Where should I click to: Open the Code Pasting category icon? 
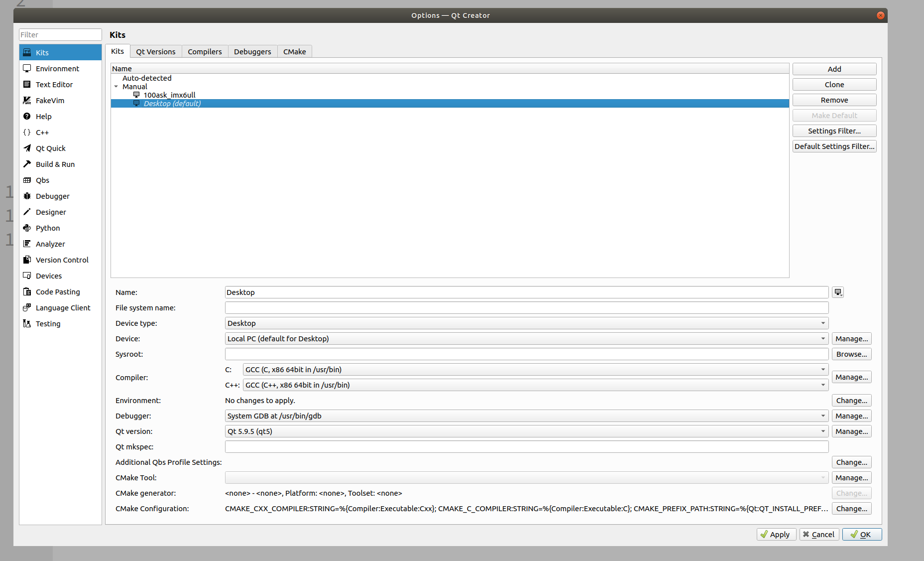tap(27, 291)
